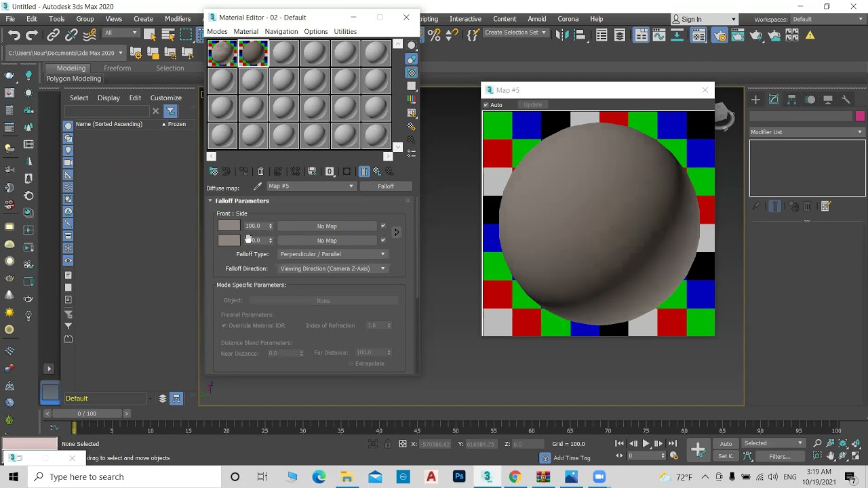The image size is (868, 488).
Task: Click the Filters... button
Action: (780, 457)
